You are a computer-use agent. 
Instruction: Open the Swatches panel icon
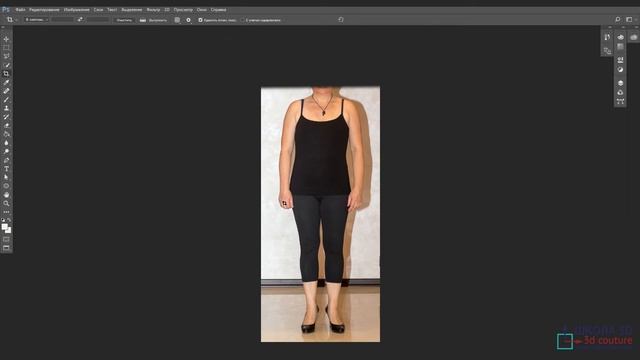[x=620, y=47]
